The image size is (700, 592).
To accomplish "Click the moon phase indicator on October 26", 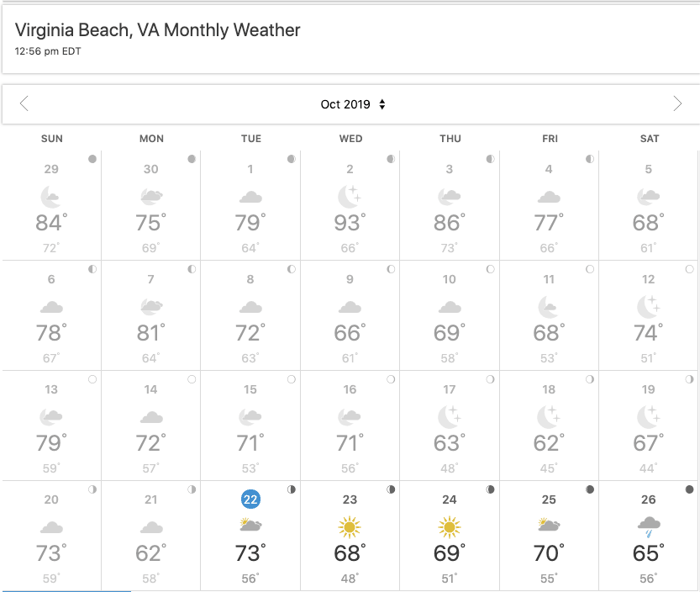I will click(x=689, y=489).
